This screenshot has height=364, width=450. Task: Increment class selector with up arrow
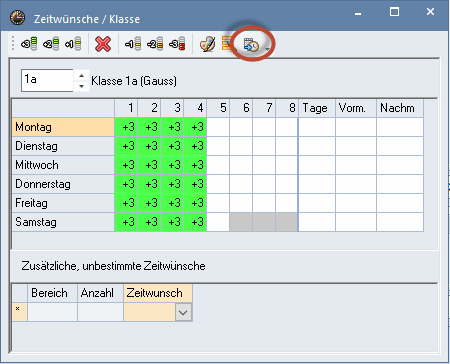[x=81, y=76]
